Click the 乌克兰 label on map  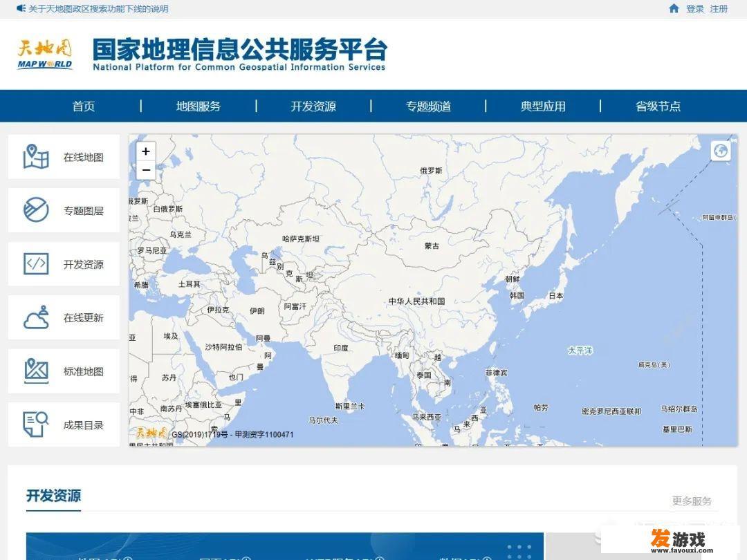181,234
